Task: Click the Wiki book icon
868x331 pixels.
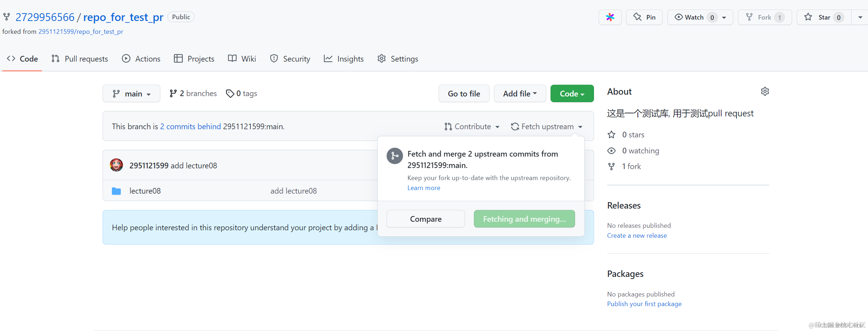Action: tap(232, 58)
